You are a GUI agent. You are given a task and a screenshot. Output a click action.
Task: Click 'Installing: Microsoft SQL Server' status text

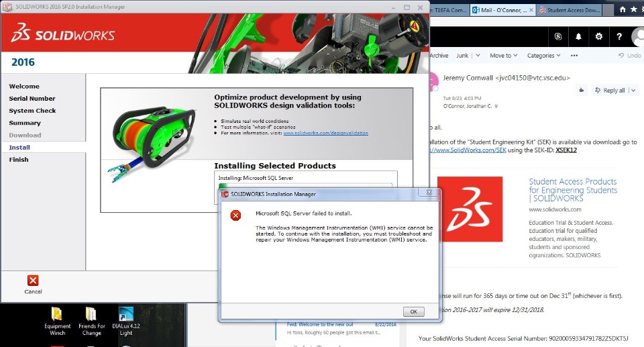(256, 178)
